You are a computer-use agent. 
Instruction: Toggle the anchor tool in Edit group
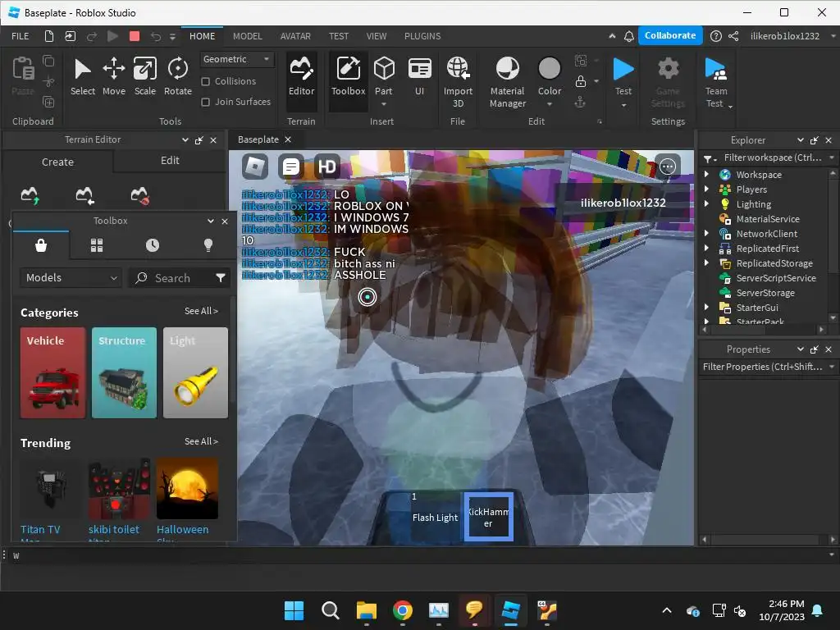point(580,102)
